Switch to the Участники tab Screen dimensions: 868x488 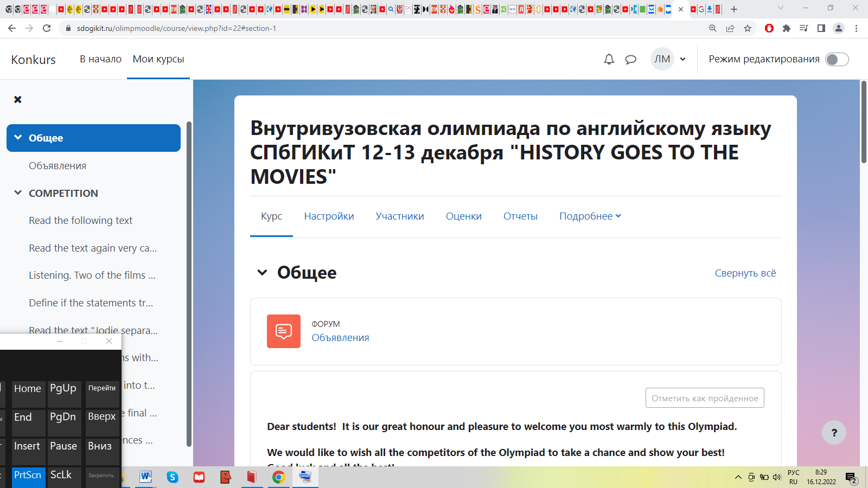pos(400,216)
